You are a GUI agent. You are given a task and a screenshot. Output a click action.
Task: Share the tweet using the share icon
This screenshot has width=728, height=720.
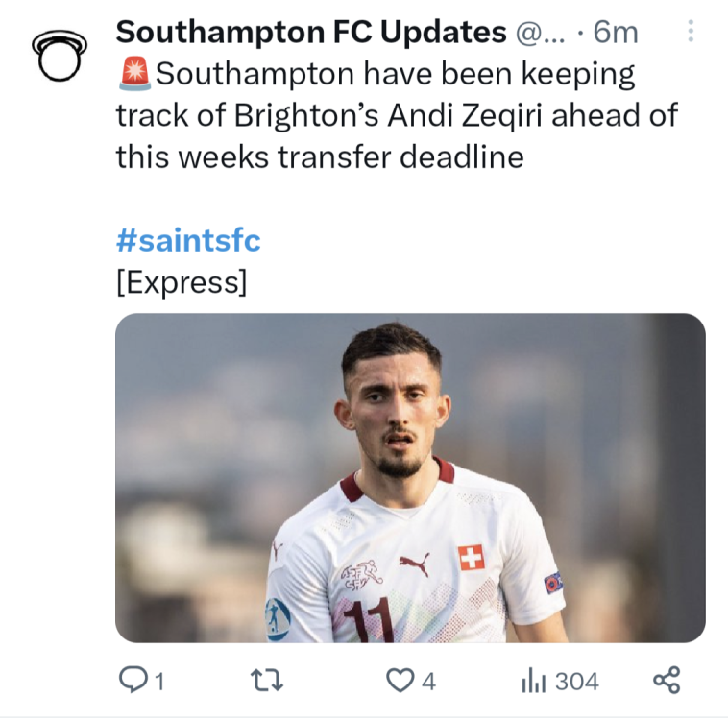tap(666, 681)
